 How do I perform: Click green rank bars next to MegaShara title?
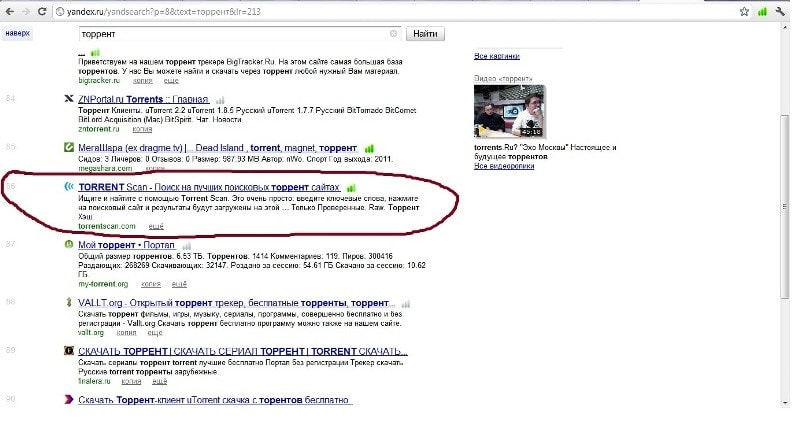click(x=369, y=148)
